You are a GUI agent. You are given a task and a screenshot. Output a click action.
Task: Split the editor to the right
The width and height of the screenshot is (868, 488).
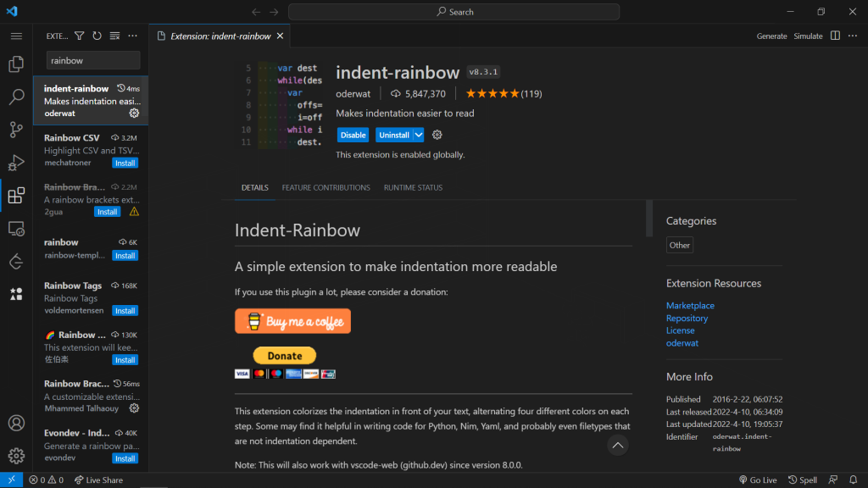coord(835,36)
